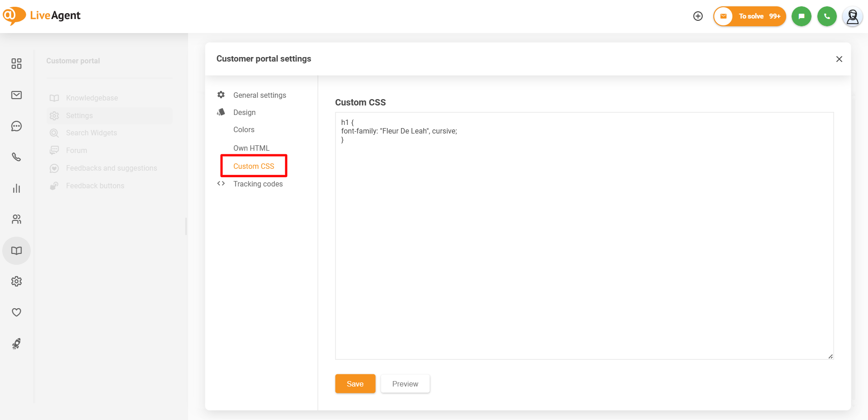Open the Configuration gear icon in sidebar
The height and width of the screenshot is (420, 868).
click(x=16, y=282)
